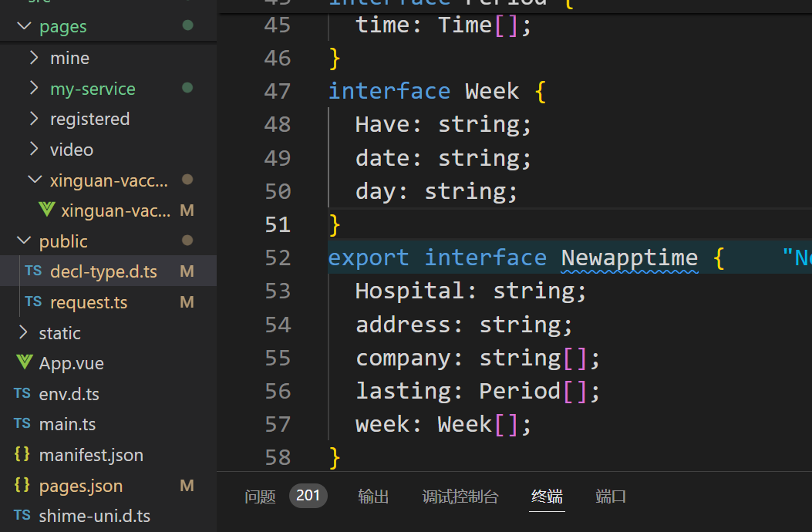Screen dimensions: 812x532
Task: Click the TS icon of request.ts
Action: point(33,302)
